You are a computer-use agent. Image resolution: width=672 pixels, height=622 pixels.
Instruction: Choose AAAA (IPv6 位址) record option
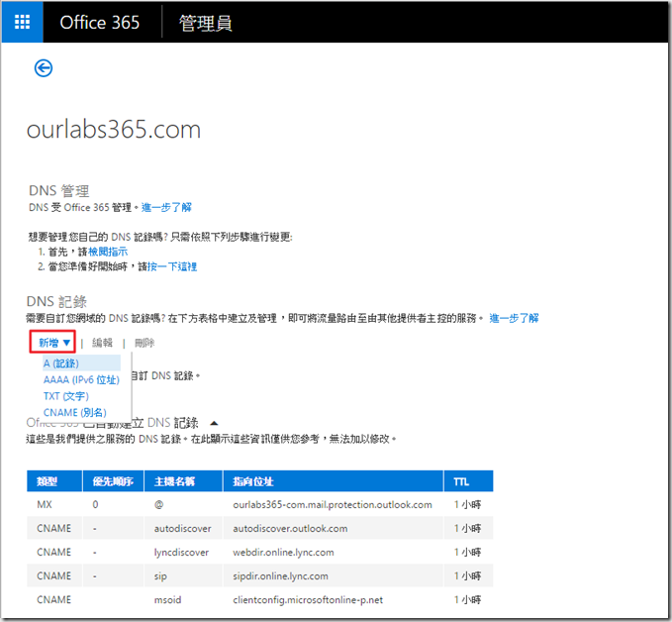[x=81, y=379]
